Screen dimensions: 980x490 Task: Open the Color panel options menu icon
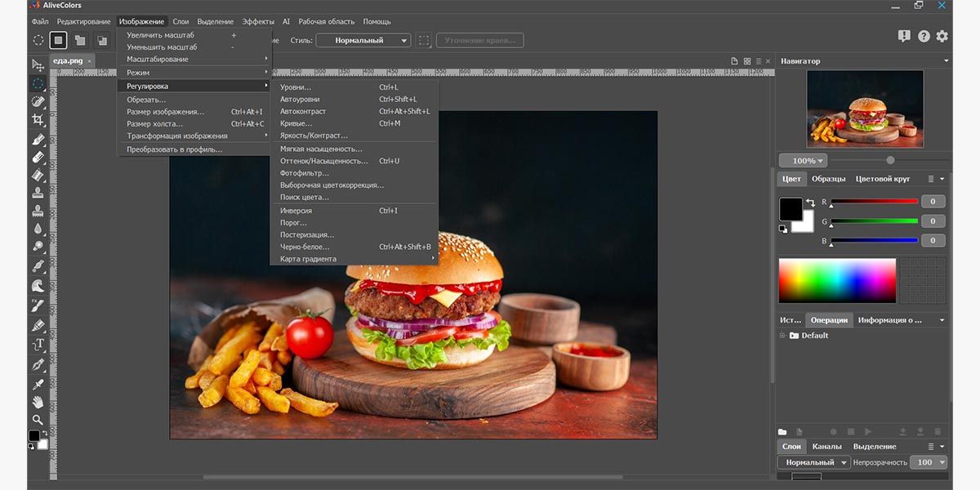[x=931, y=179]
